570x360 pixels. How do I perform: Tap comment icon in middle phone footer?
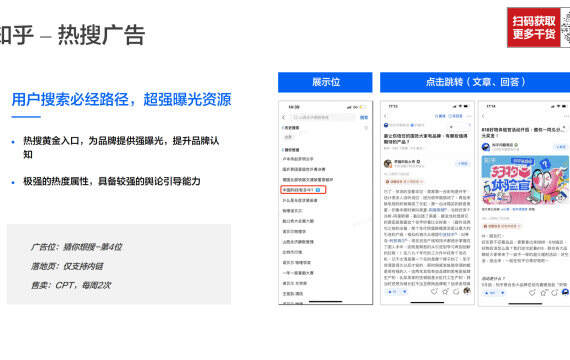pos(456,291)
